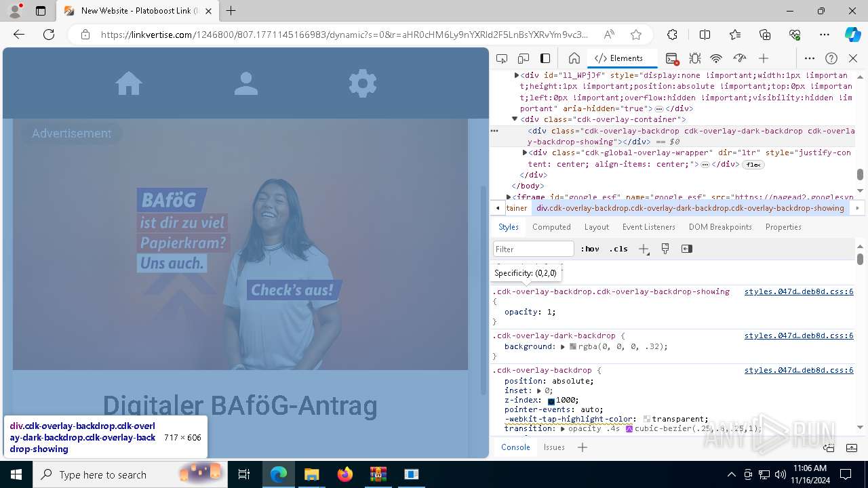Open styles css link for cdk-overlay-backdrop rule
868x488 pixels.
click(799, 370)
